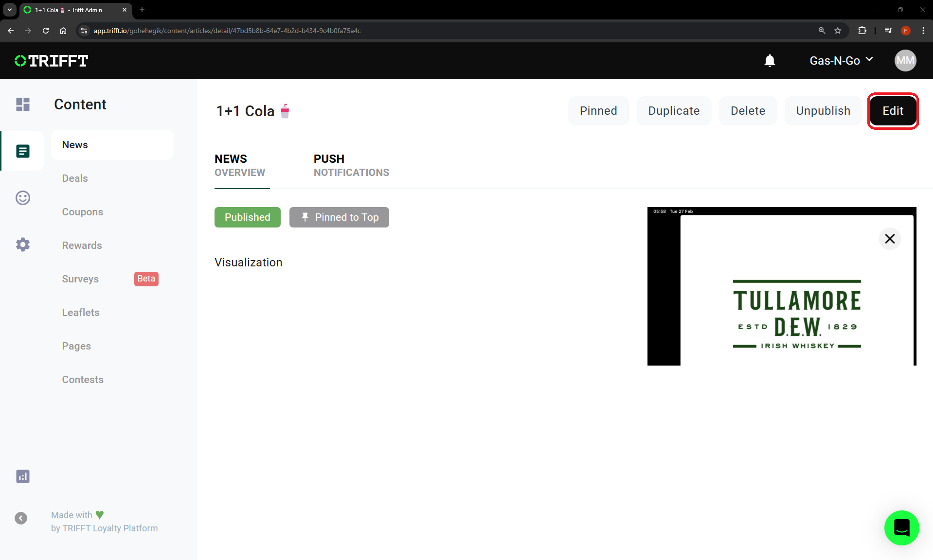The image size is (933, 560).
Task: Select News in the Content menu
Action: click(x=112, y=145)
